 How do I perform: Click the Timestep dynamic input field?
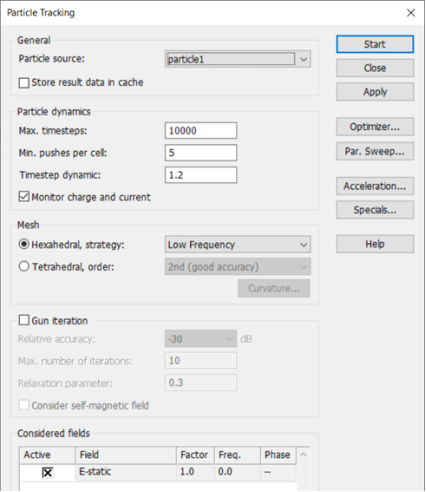point(201,175)
